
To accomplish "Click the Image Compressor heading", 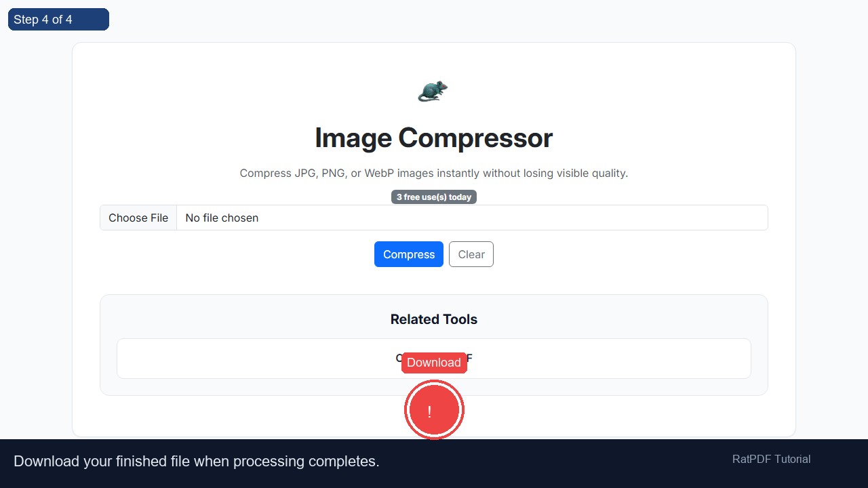I will pos(434,138).
